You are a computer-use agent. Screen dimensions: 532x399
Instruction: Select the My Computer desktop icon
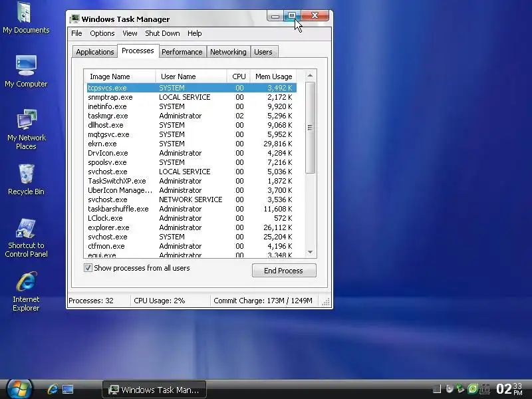pyautogui.click(x=26, y=71)
